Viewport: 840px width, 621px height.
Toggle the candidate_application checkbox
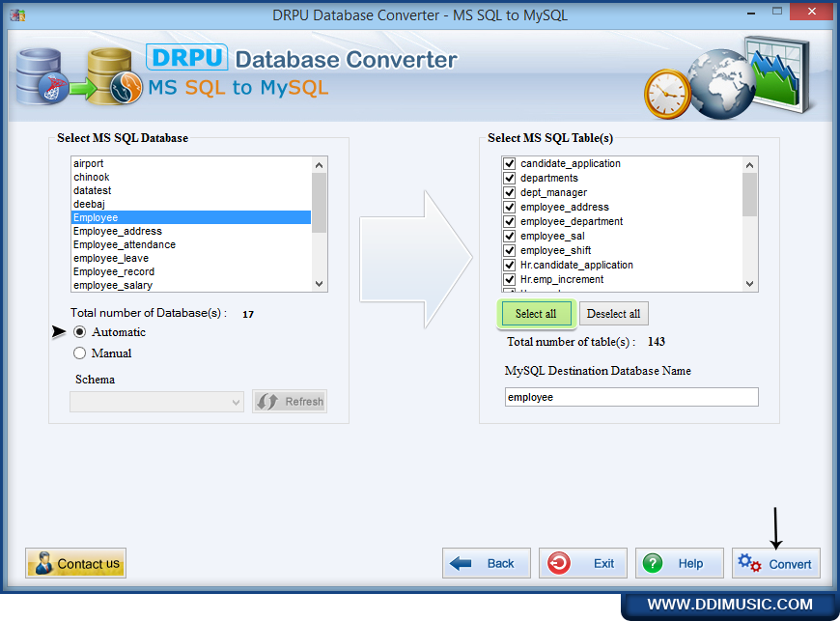(509, 163)
